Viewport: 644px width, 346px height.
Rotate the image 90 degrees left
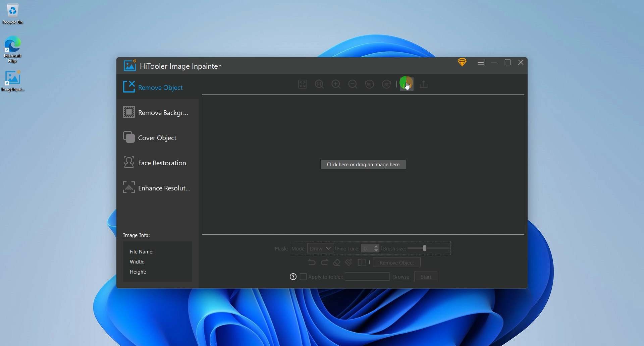coord(369,84)
